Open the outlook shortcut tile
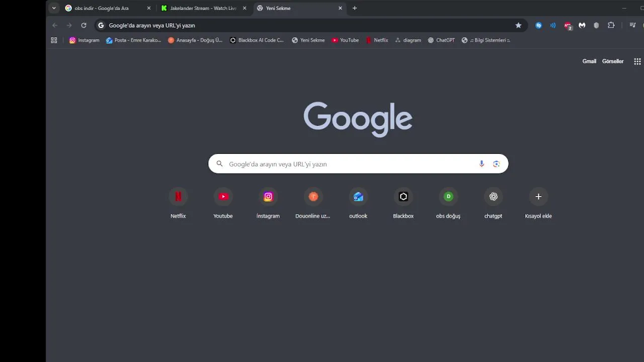This screenshot has height=362, width=644. [358, 204]
